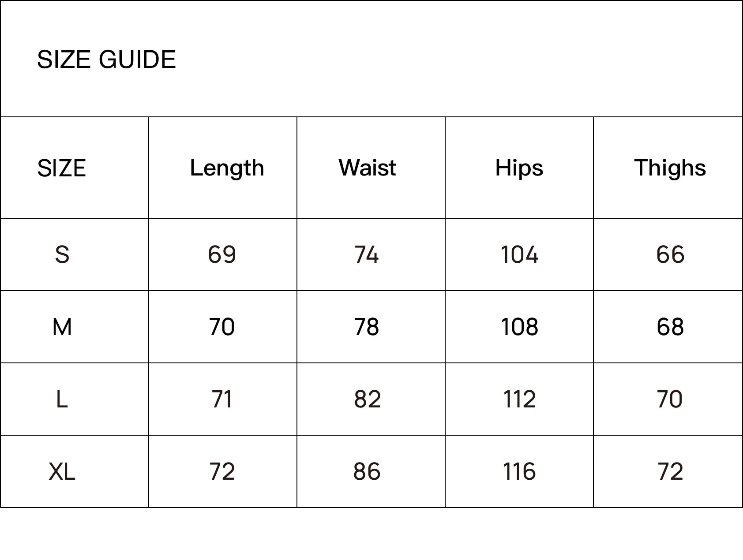Click the S size row label

(62, 254)
